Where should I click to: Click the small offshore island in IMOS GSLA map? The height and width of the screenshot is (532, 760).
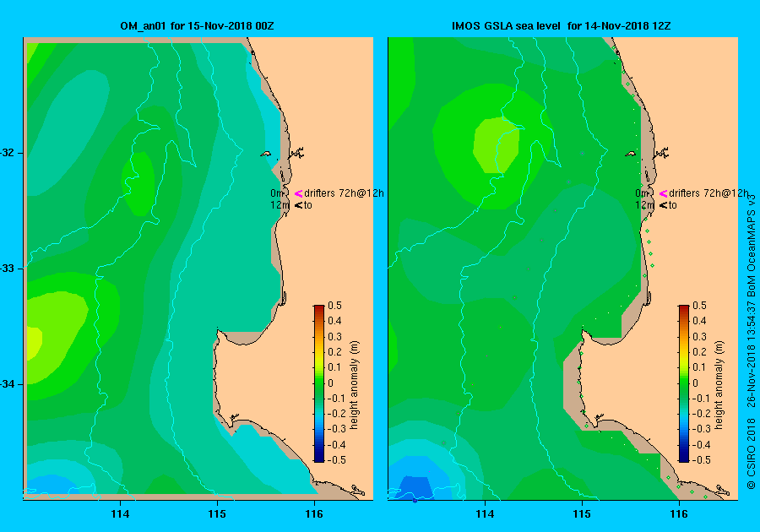(630, 154)
